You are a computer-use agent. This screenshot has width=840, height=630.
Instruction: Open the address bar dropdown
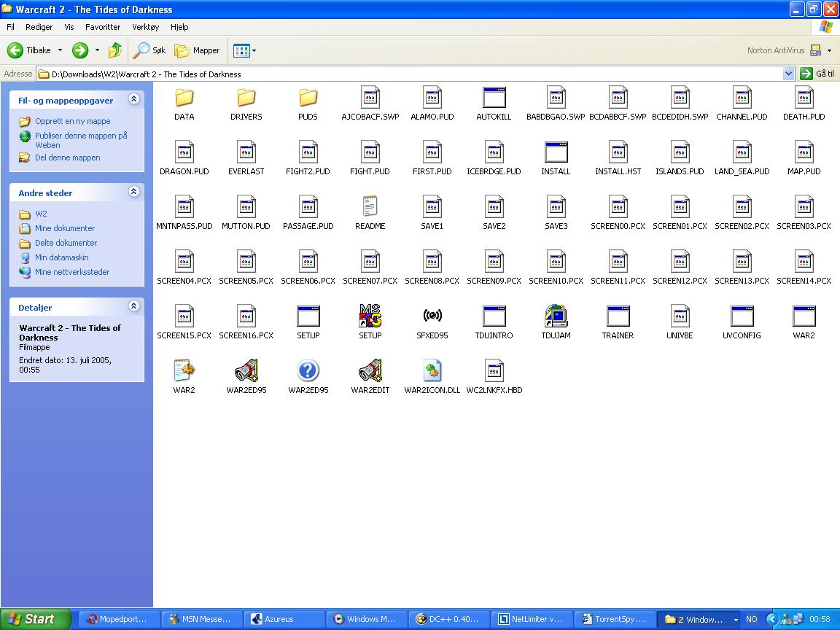coord(788,74)
